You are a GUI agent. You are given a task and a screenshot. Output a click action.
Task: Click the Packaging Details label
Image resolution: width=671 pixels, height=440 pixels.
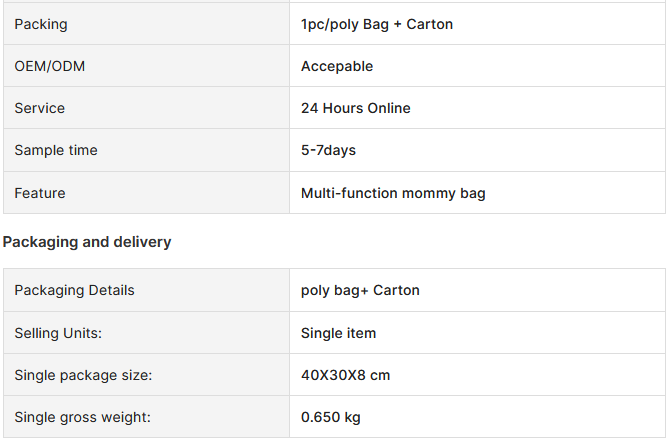pyautogui.click(x=74, y=291)
